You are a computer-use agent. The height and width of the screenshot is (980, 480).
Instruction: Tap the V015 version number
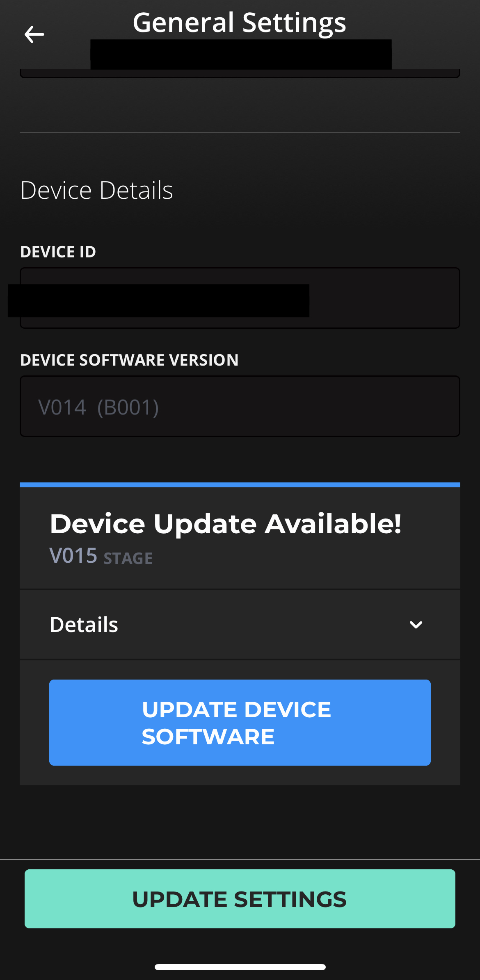pyautogui.click(x=73, y=556)
